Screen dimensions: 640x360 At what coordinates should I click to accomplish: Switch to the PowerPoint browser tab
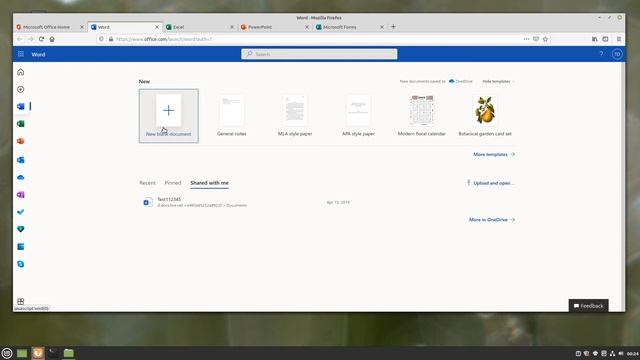pos(275,27)
